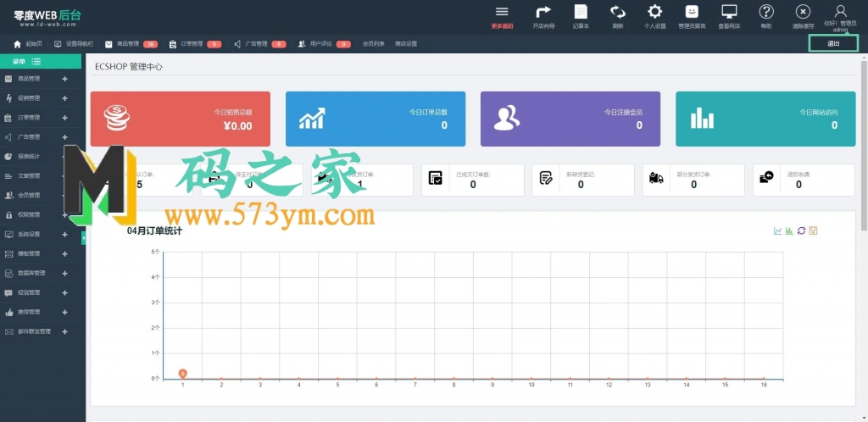
Task: Click the 推荐管理 thumbs-up icon
Action: 8,312
